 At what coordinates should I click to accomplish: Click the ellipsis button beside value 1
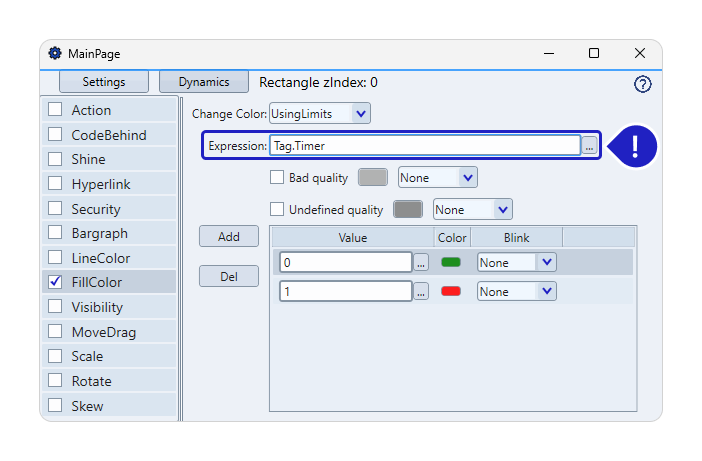421,291
